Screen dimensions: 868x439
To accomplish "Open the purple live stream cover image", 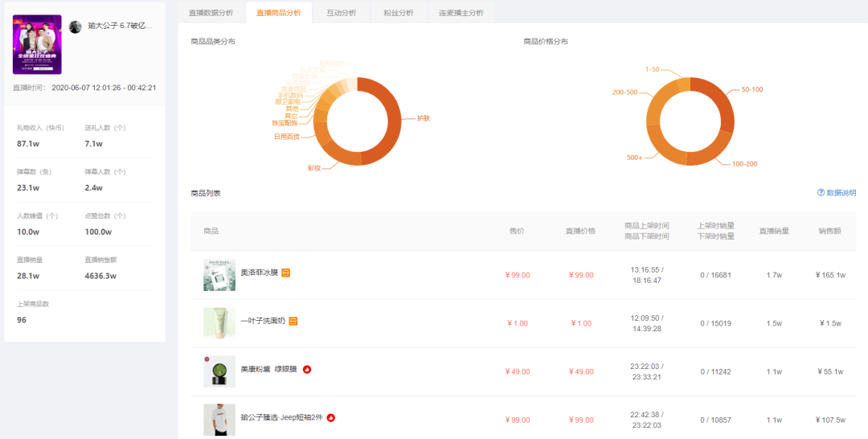I will pos(37,45).
